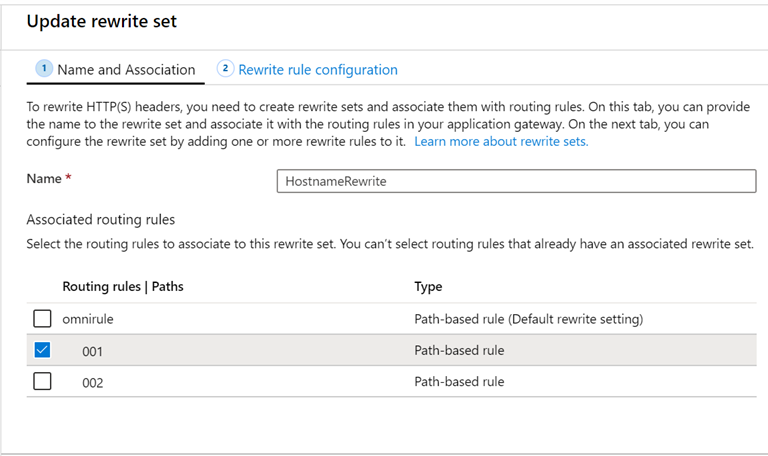Click the Path-based rule cell for 002
This screenshot has height=456, width=768.
(459, 382)
